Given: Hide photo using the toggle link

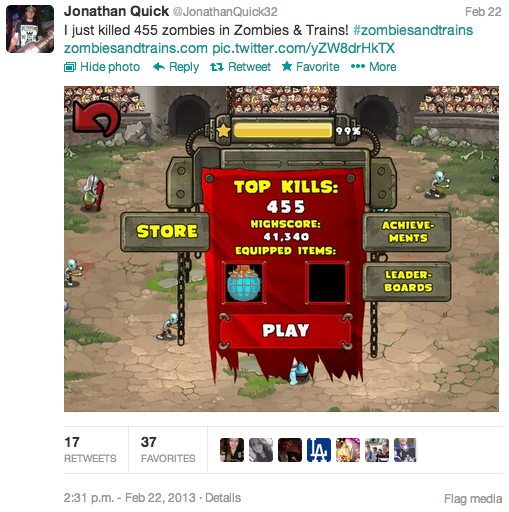Looking at the screenshot, I should click(102, 67).
